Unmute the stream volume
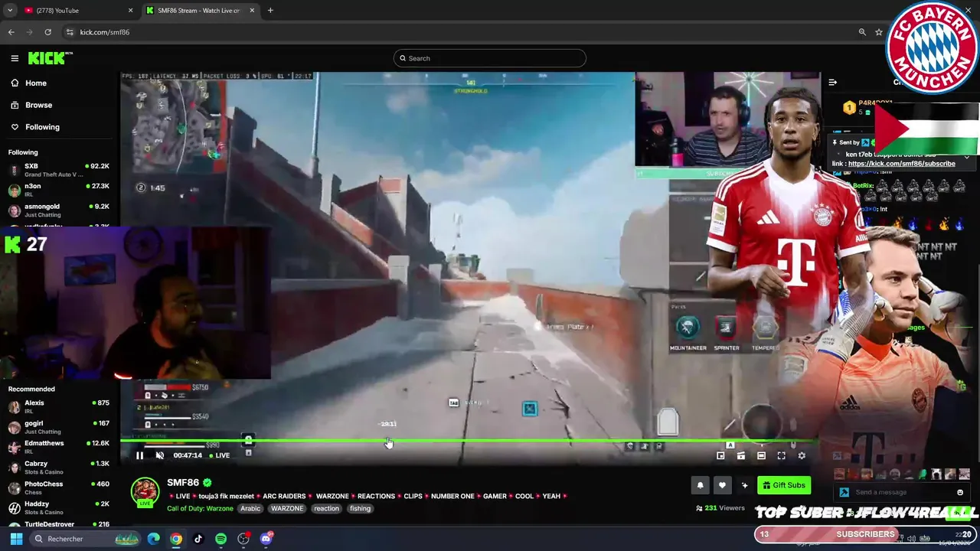The height and width of the screenshot is (551, 980). pyautogui.click(x=160, y=455)
